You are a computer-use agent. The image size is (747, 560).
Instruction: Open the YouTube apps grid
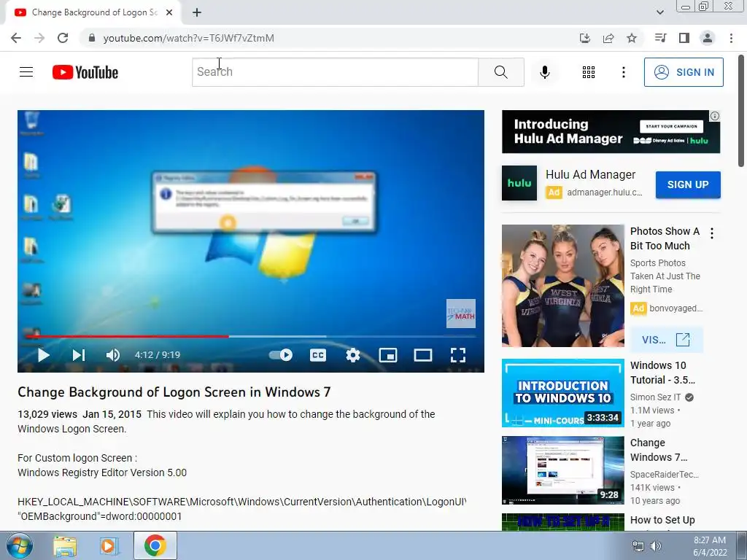(589, 72)
